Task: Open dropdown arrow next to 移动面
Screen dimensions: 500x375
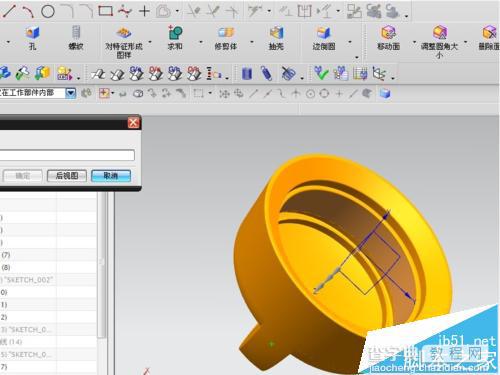Action: 414,42
